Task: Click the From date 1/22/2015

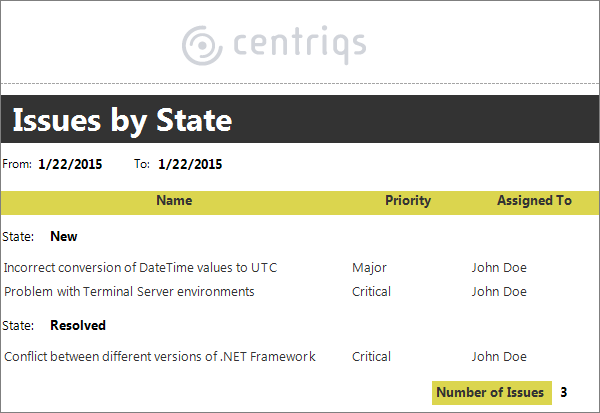Action: tap(70, 164)
